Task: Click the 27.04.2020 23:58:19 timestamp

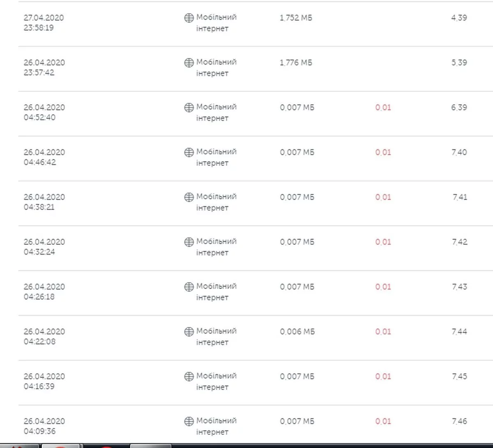Action: tap(44, 23)
